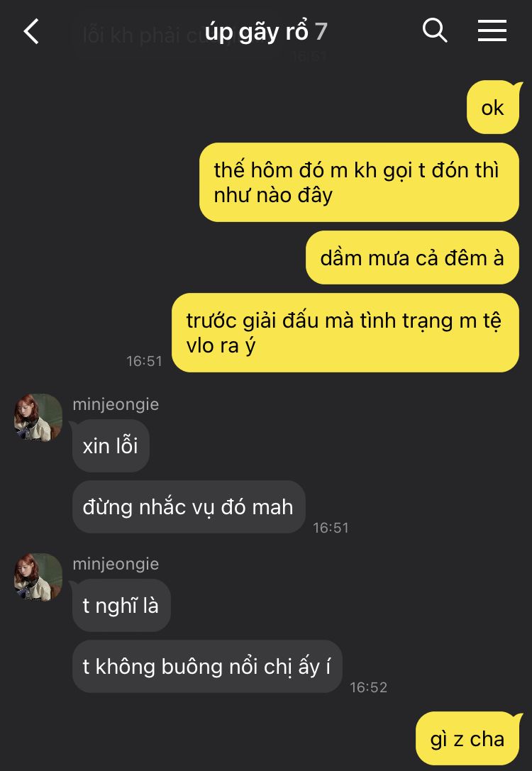Select the xin lỗi message bubble
Viewport: 532px width, 771px height.
pos(111,445)
